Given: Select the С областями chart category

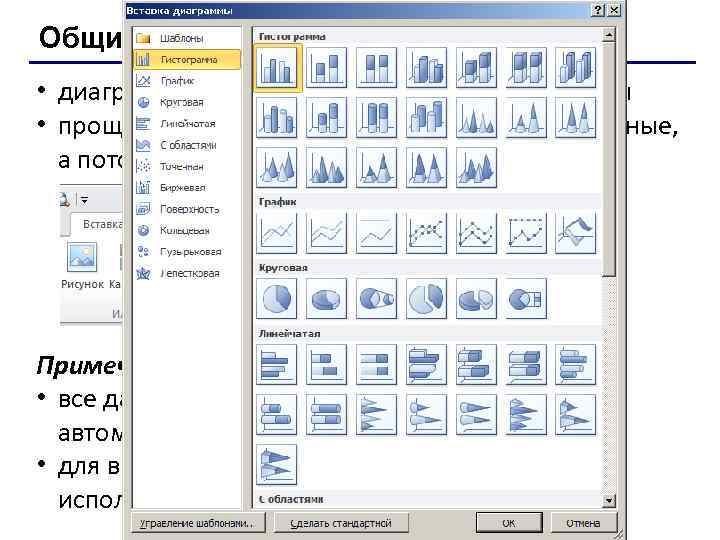Looking at the screenshot, I should [188, 145].
